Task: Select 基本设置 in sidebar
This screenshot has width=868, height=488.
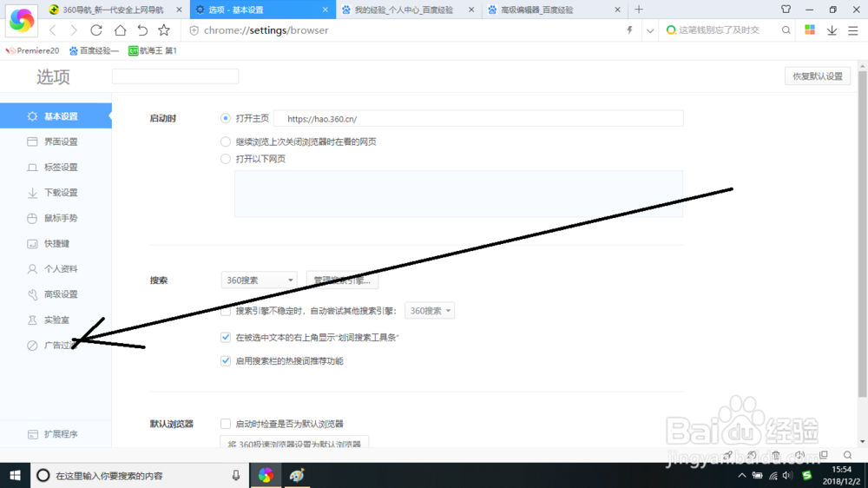Action: [x=56, y=116]
